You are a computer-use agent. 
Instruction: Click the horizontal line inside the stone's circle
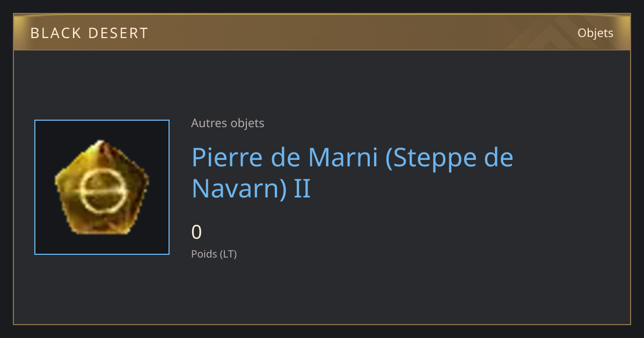coord(102,191)
